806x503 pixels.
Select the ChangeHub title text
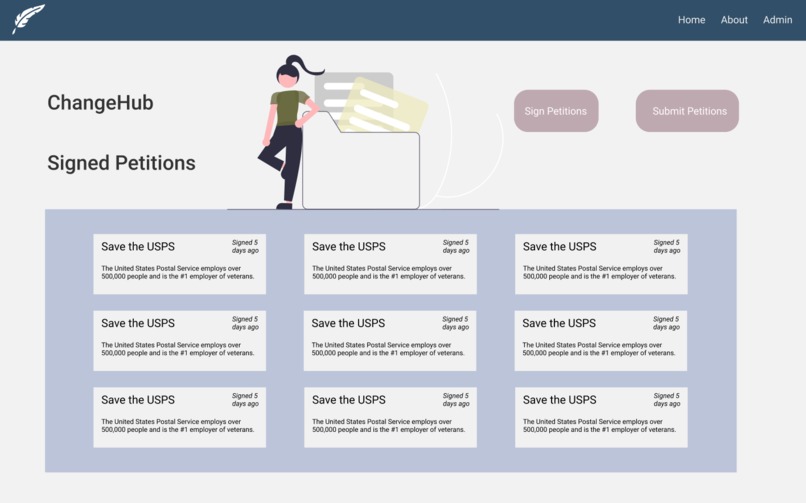pos(100,103)
